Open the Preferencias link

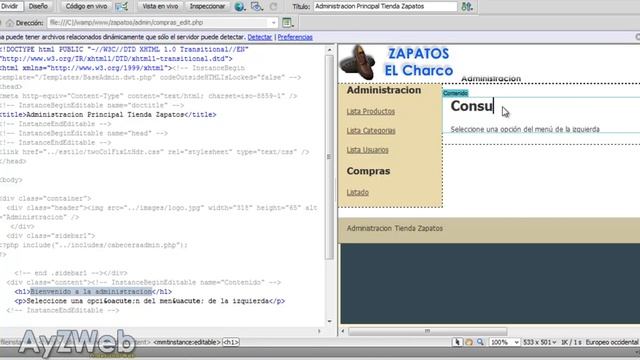(295, 37)
